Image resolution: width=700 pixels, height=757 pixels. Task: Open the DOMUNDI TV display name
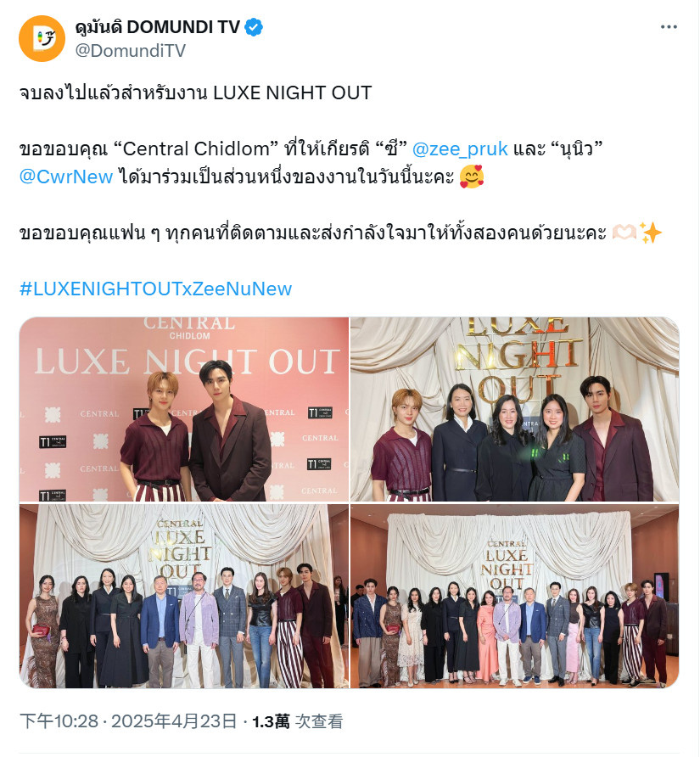coord(157,27)
